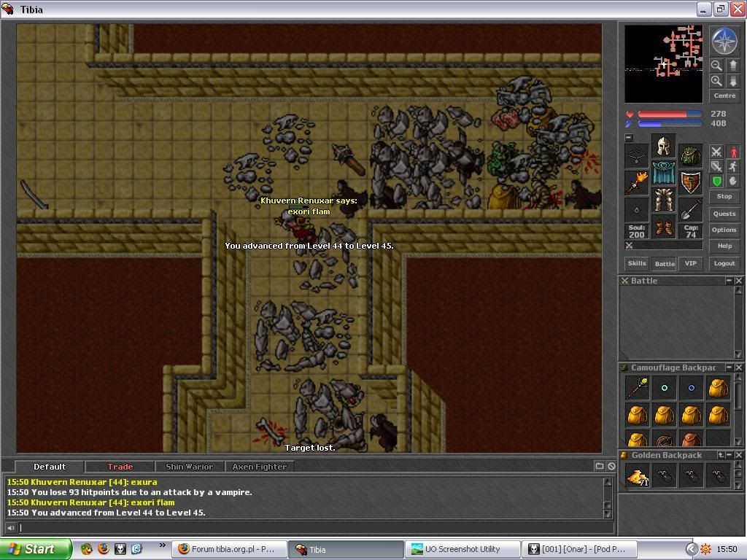Toggle the Skills window
This screenshot has width=747, height=560.
coord(636,263)
